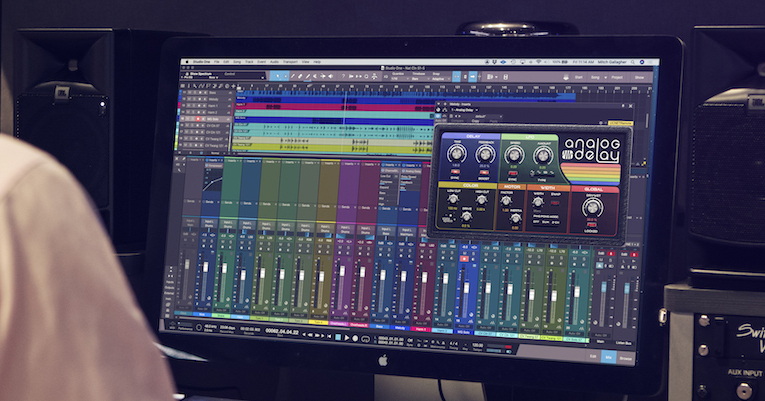The width and height of the screenshot is (765, 401).
Task: Click the Record button in transport
Action: coord(355,338)
